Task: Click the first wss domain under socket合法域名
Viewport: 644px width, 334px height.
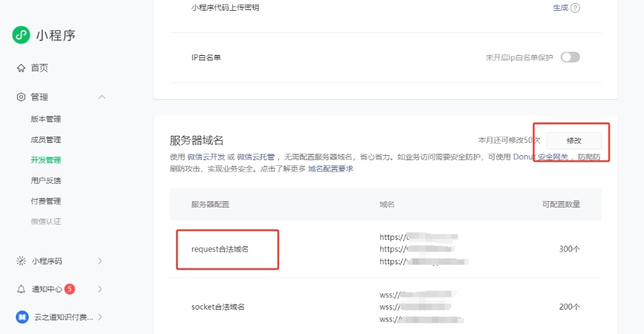Action: 418,294
